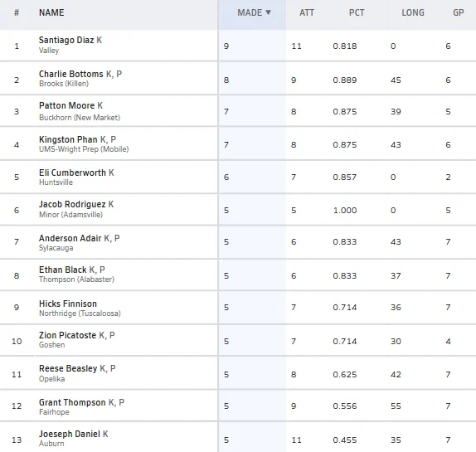Open the Huntsville team link
Viewport: 476px width, 452px height.
coord(56,182)
